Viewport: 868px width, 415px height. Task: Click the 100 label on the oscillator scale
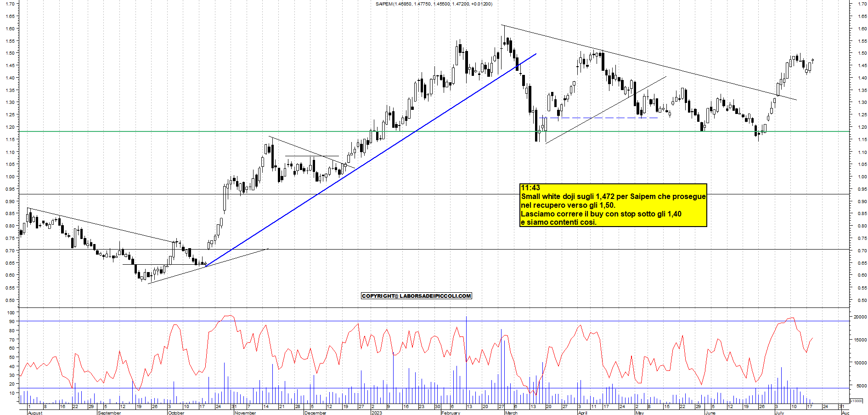click(x=11, y=313)
